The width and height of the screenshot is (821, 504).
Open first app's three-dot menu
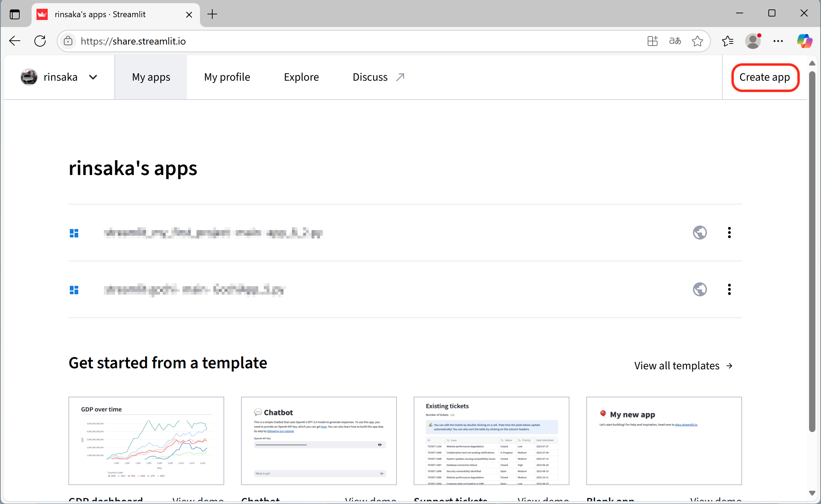coord(729,233)
